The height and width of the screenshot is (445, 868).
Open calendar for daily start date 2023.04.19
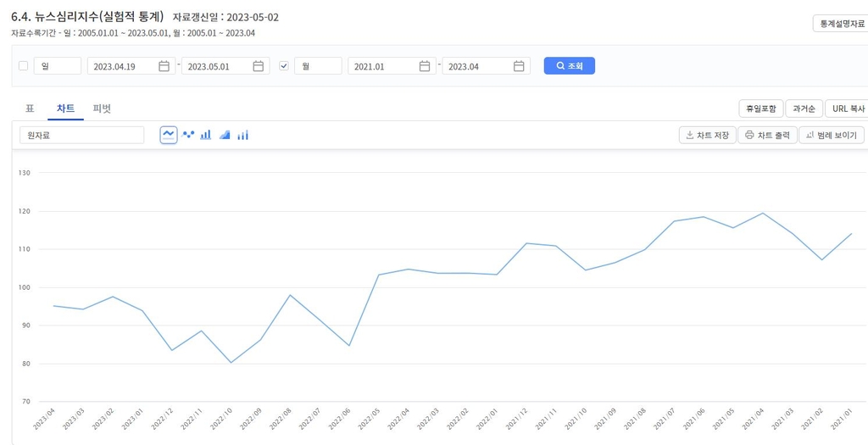164,66
